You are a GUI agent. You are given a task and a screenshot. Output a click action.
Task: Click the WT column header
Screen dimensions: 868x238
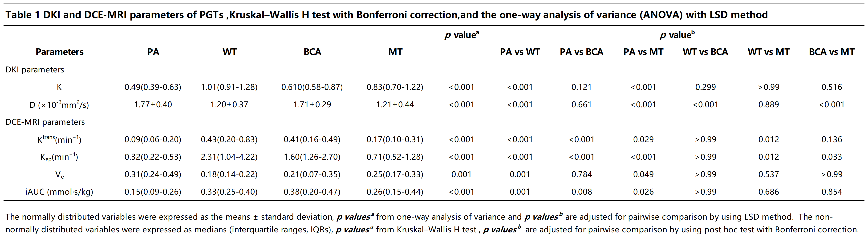point(229,52)
